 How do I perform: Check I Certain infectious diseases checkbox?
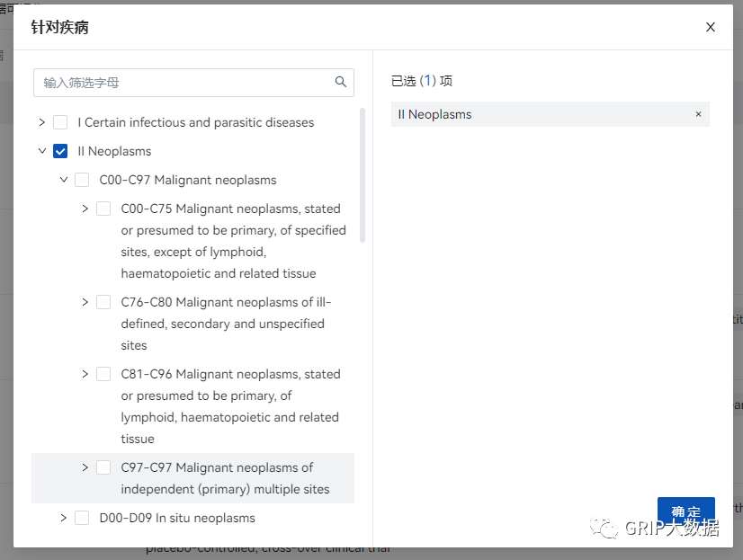click(60, 122)
